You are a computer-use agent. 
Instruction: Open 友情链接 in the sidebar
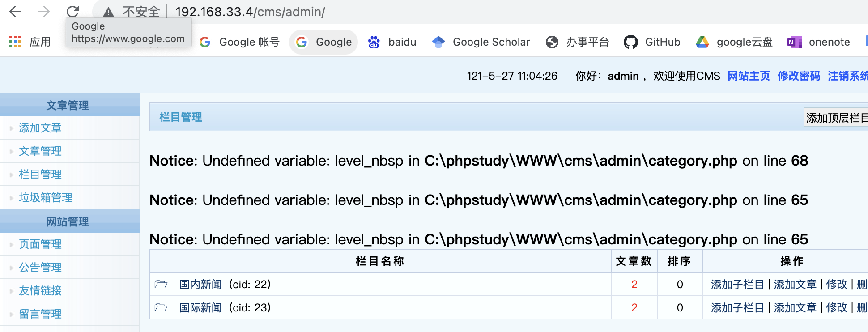pyautogui.click(x=40, y=291)
